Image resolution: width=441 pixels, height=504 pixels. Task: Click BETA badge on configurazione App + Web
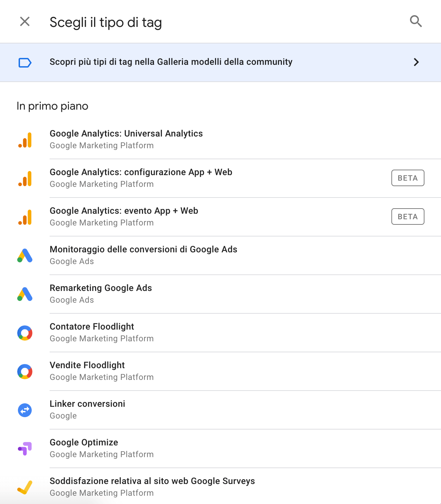(x=408, y=178)
